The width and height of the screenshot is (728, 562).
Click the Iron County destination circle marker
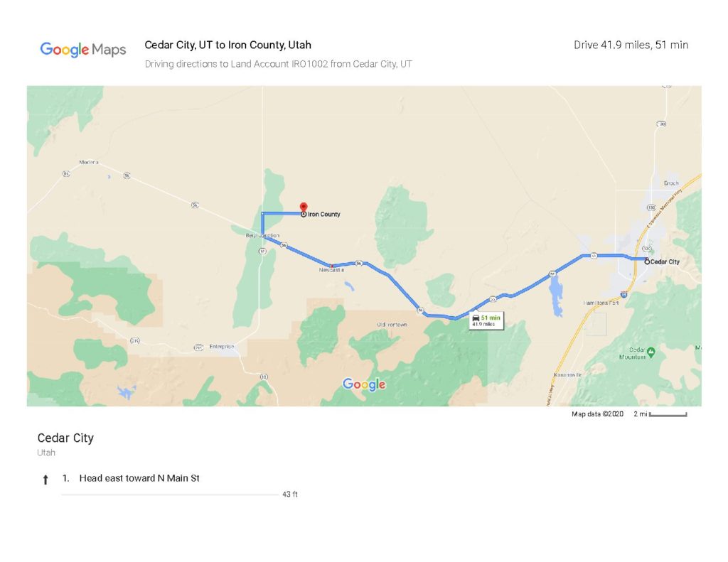tap(303, 214)
